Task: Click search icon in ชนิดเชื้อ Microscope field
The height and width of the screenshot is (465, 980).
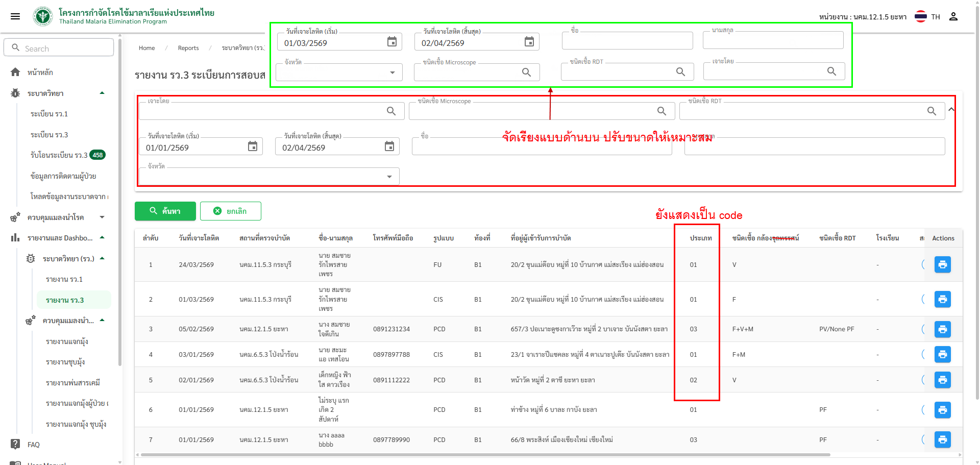Action: point(661,111)
